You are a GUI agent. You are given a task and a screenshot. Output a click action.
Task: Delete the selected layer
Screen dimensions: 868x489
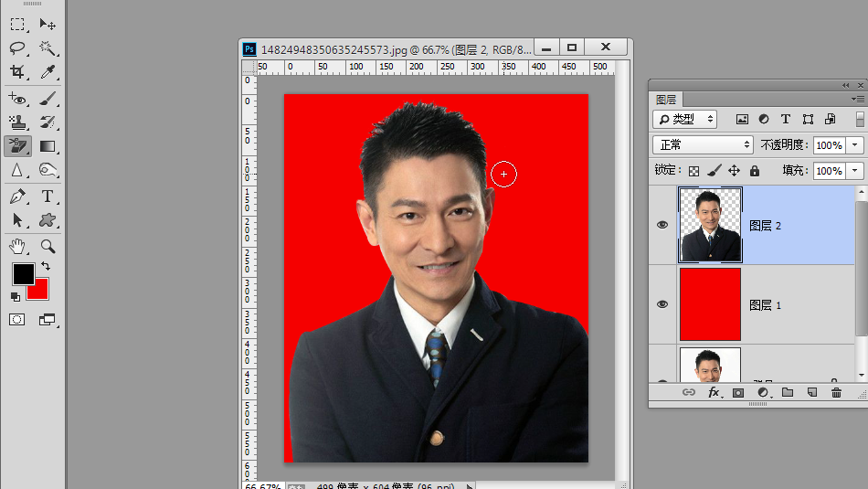pos(836,393)
